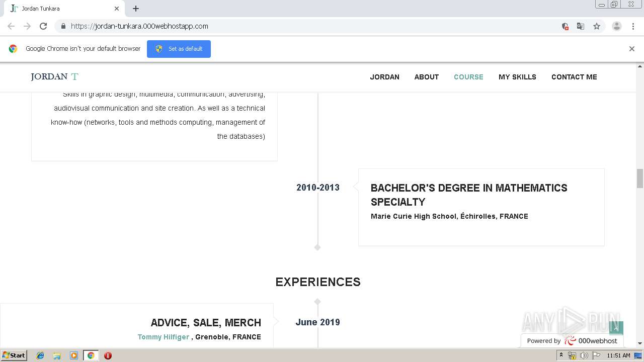Click the Bachelor's Degree in Mathematics heading
Image resolution: width=644 pixels, height=362 pixels.
pyautogui.click(x=469, y=195)
